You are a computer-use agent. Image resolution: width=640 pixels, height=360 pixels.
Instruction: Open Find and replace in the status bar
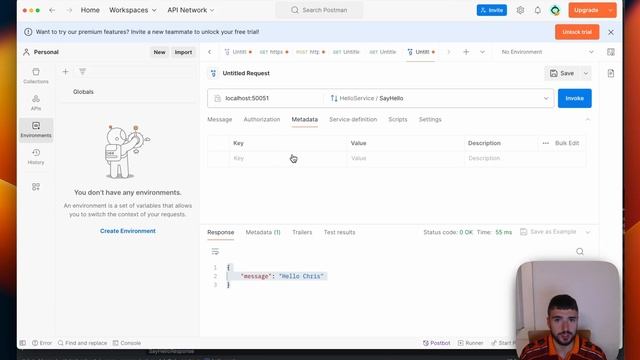coord(82,343)
